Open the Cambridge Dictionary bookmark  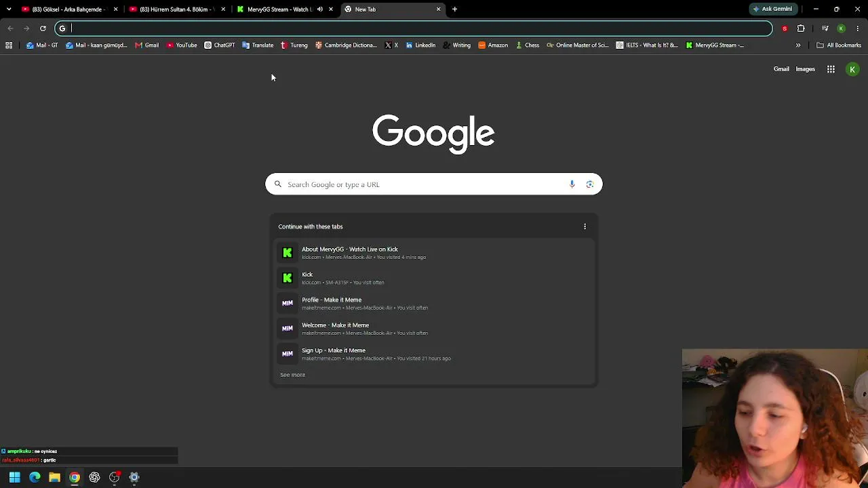tap(346, 45)
